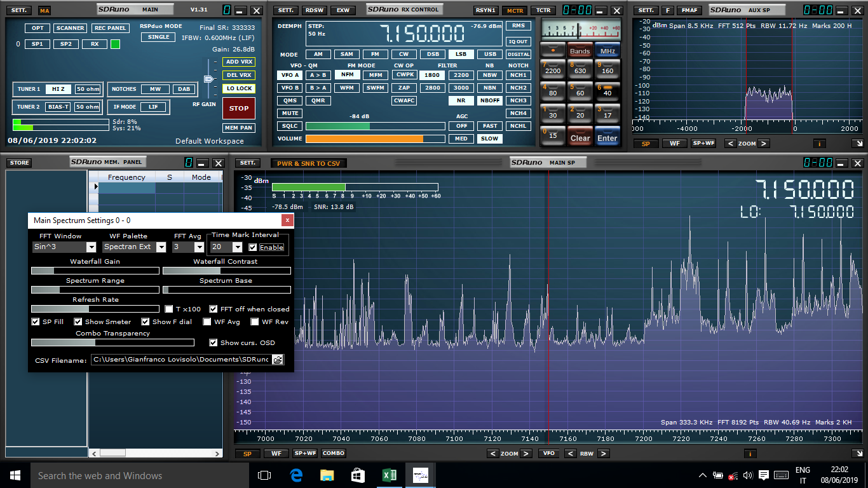868x488 pixels.
Task: Click keypad key 7 labeled 2200
Action: coord(552,68)
